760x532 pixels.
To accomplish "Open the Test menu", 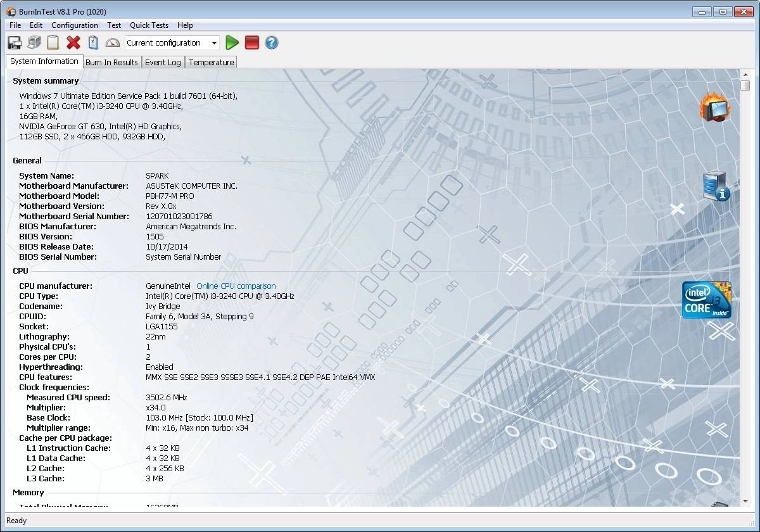I will point(114,25).
